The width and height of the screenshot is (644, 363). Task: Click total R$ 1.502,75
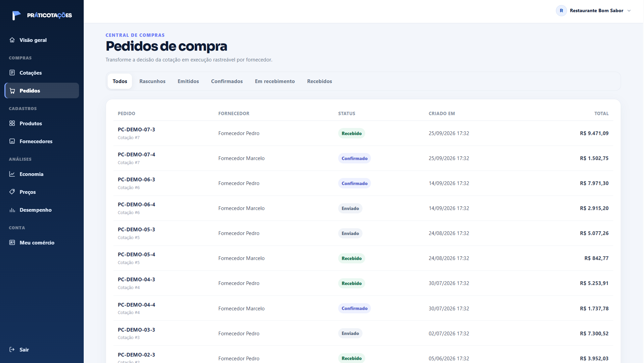594,158
